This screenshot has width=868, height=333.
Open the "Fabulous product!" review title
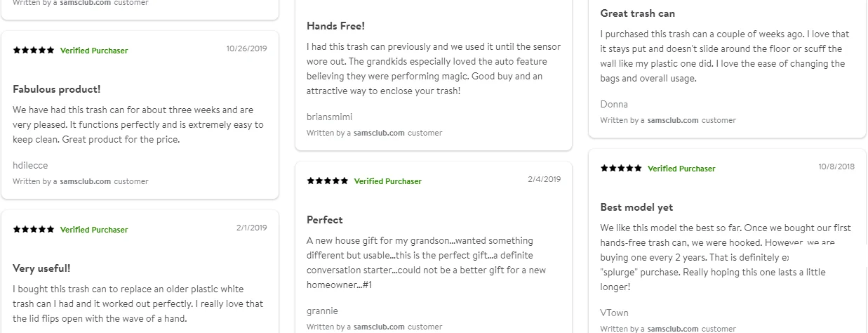coord(57,89)
